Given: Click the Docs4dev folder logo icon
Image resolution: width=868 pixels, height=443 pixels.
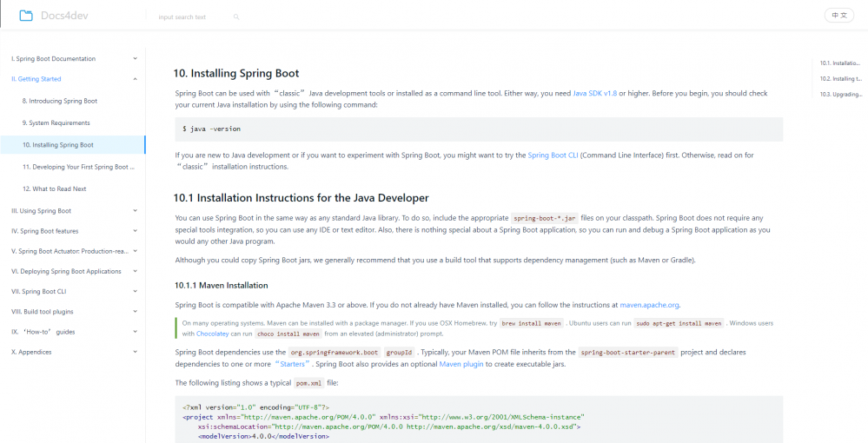Looking at the screenshot, I should pos(25,16).
